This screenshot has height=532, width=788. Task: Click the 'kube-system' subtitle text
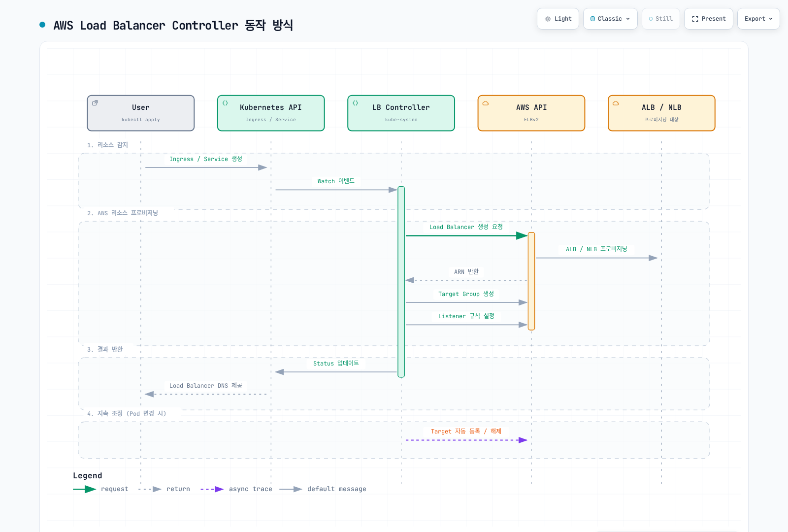point(401,120)
